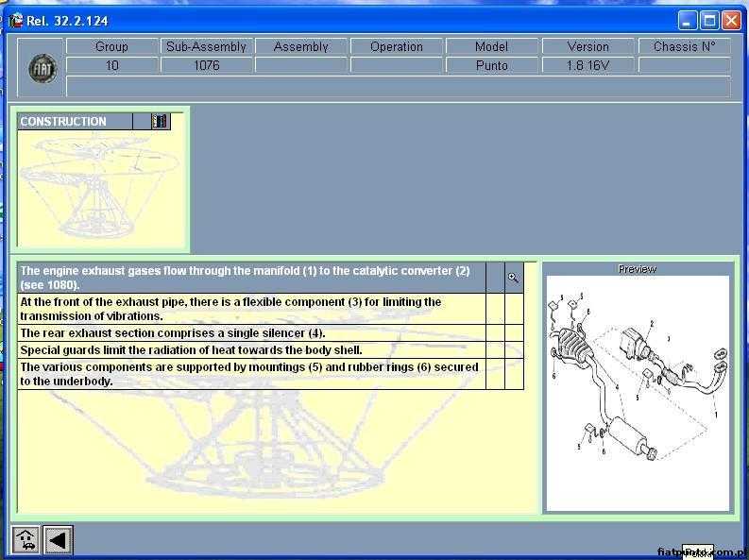The height and width of the screenshot is (560, 749).
Task: Go back with the left arrow button
Action: point(58,540)
